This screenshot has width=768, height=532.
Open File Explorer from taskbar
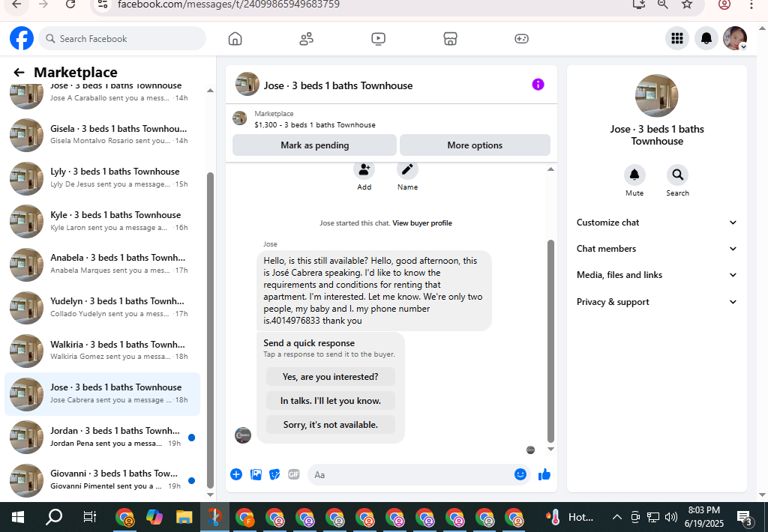coord(184,517)
